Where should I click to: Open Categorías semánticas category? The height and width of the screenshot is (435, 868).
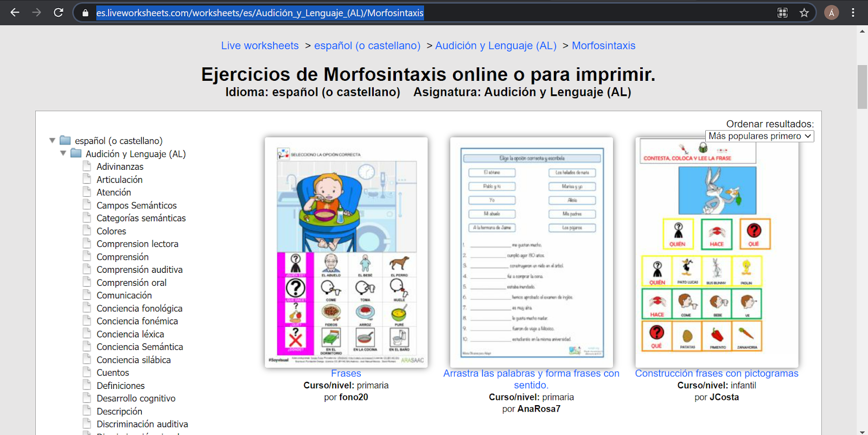141,218
